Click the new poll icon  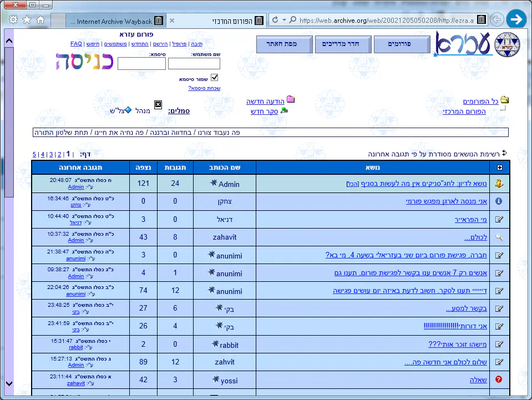(x=285, y=110)
